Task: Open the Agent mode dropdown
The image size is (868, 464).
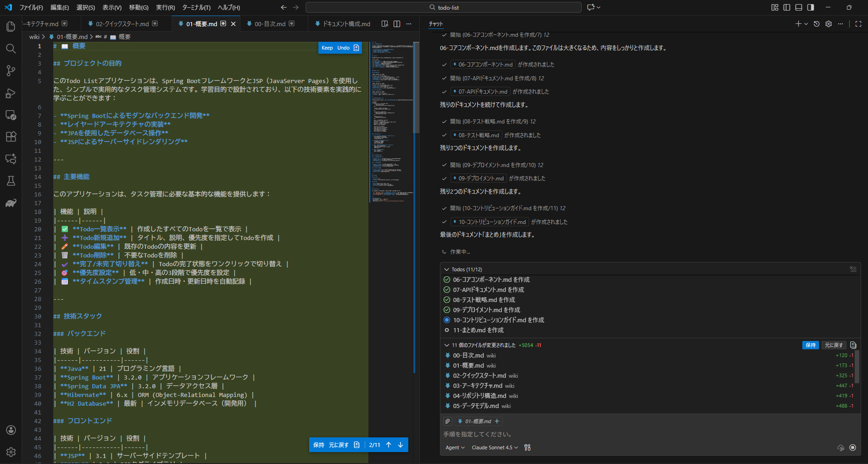Action: pyautogui.click(x=455, y=447)
